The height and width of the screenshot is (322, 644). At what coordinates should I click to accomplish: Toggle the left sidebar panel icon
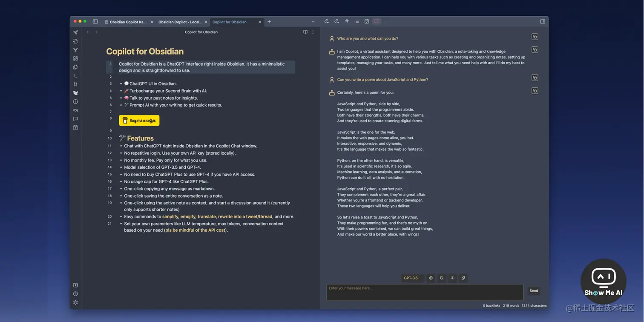click(95, 22)
